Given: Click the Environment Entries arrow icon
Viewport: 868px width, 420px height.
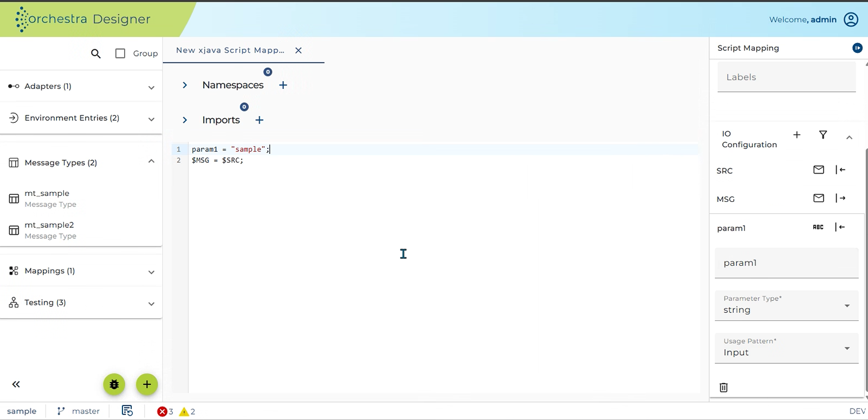Looking at the screenshot, I should (x=14, y=118).
